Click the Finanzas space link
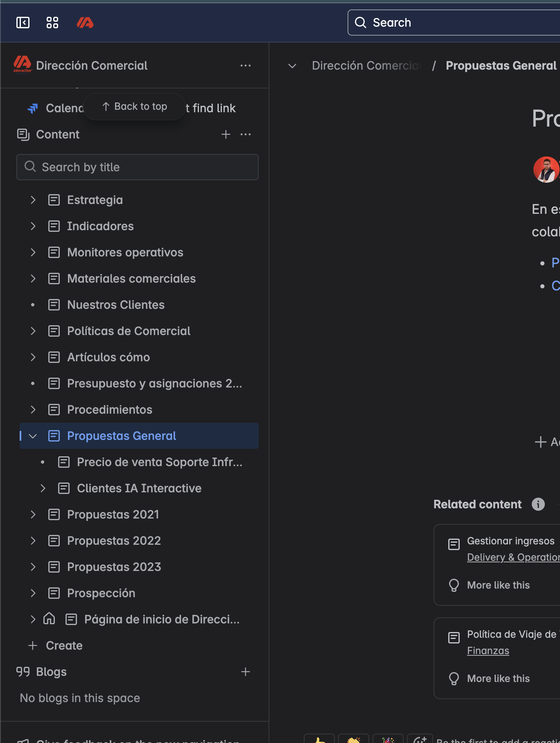The image size is (560, 743). pyautogui.click(x=488, y=651)
